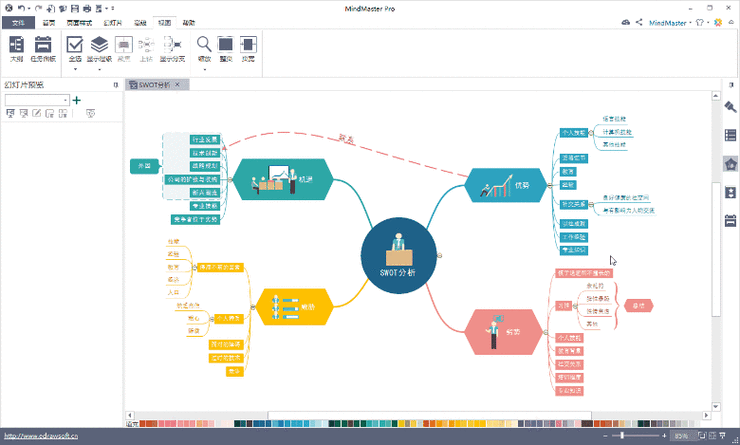Select the teal 机遇 hexagon topic
This screenshot has height=445, width=740.
(x=283, y=179)
